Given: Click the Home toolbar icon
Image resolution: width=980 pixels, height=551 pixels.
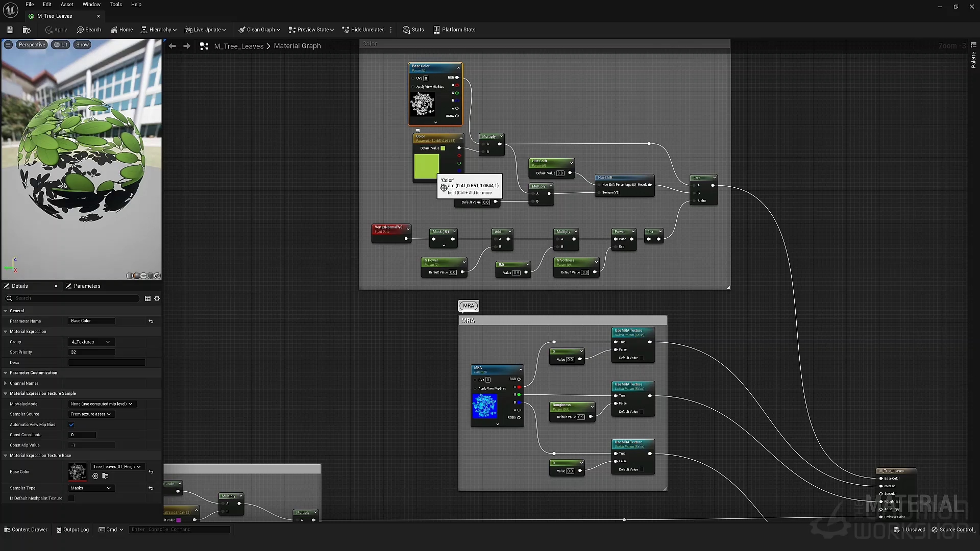Looking at the screenshot, I should pyautogui.click(x=121, y=30).
